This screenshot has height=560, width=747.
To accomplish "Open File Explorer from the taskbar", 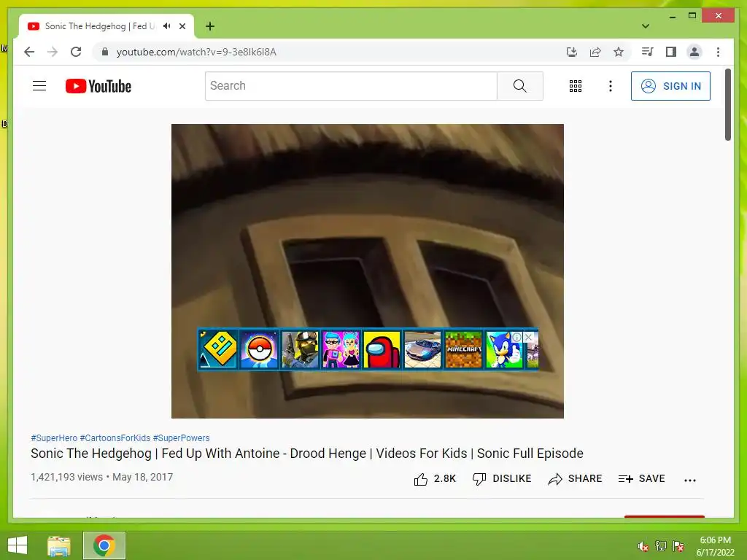I will (x=59, y=545).
